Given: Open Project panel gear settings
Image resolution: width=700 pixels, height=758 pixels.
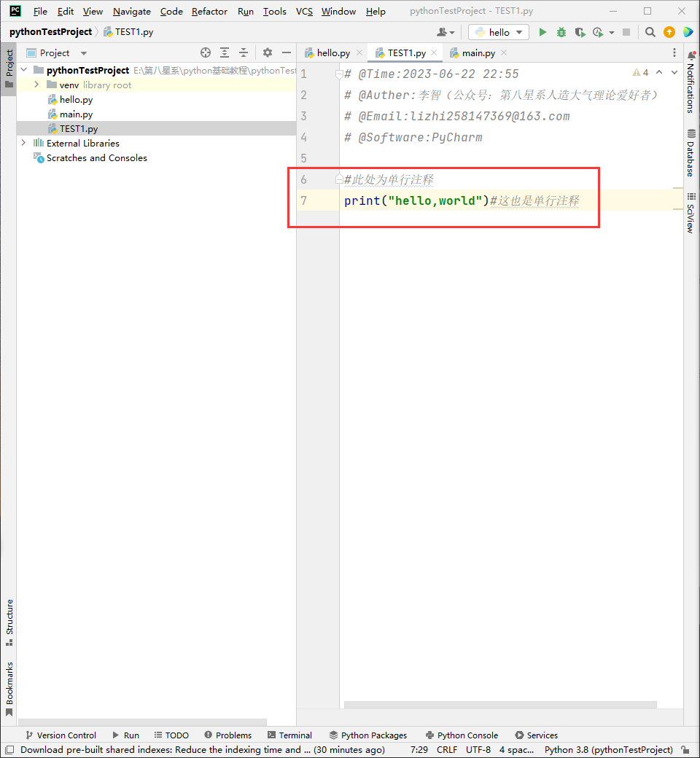Looking at the screenshot, I should point(268,52).
